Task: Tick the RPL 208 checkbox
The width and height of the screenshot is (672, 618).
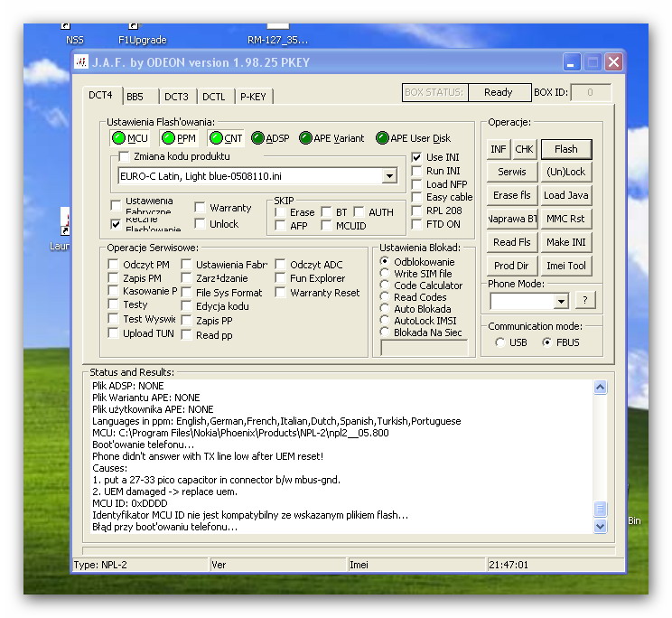Action: tap(416, 211)
